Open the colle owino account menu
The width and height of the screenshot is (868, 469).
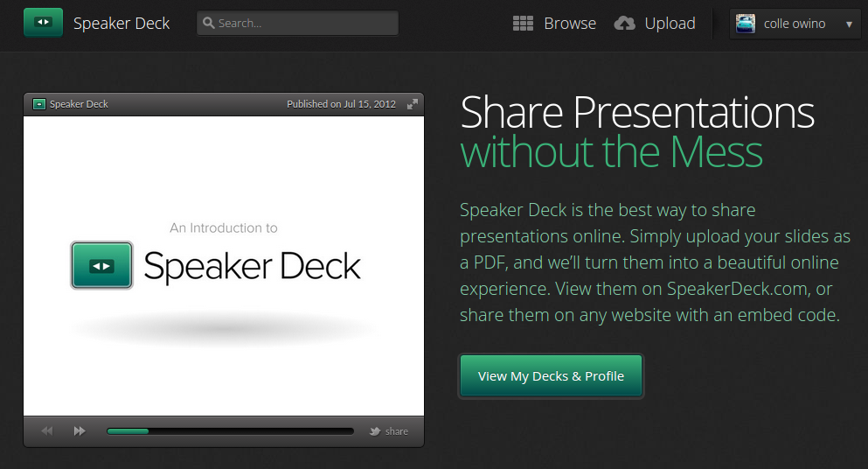tap(795, 24)
